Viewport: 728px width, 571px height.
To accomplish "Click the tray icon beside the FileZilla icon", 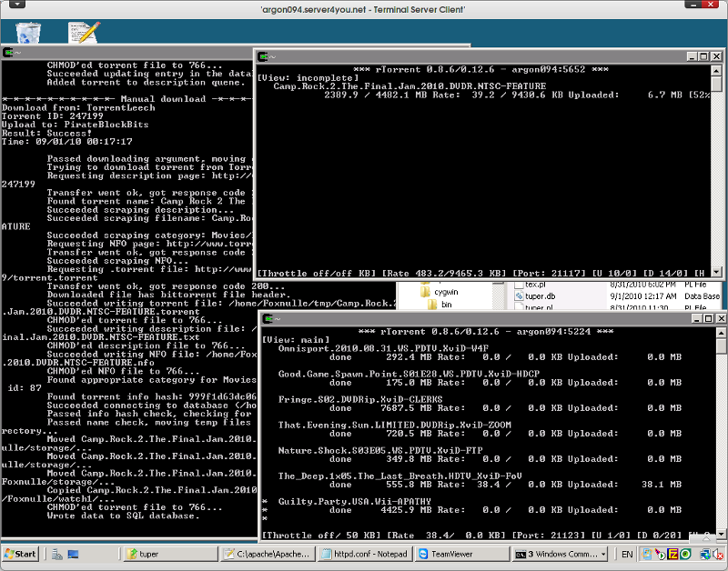I will coord(659,554).
